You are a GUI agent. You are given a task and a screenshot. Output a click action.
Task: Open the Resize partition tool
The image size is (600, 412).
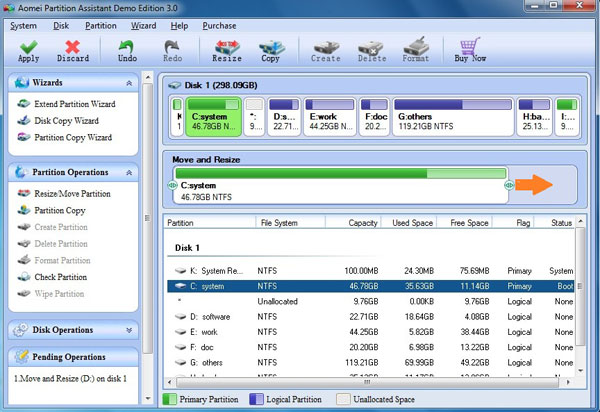click(227, 51)
